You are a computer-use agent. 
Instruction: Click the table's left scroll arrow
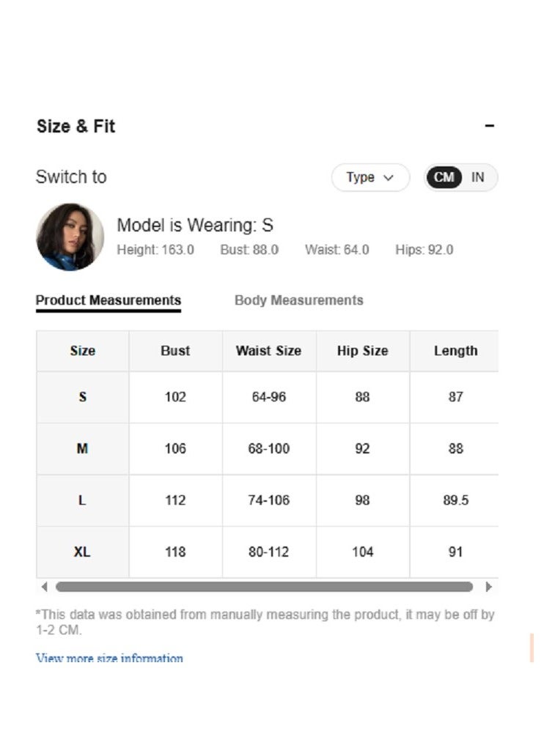point(45,587)
